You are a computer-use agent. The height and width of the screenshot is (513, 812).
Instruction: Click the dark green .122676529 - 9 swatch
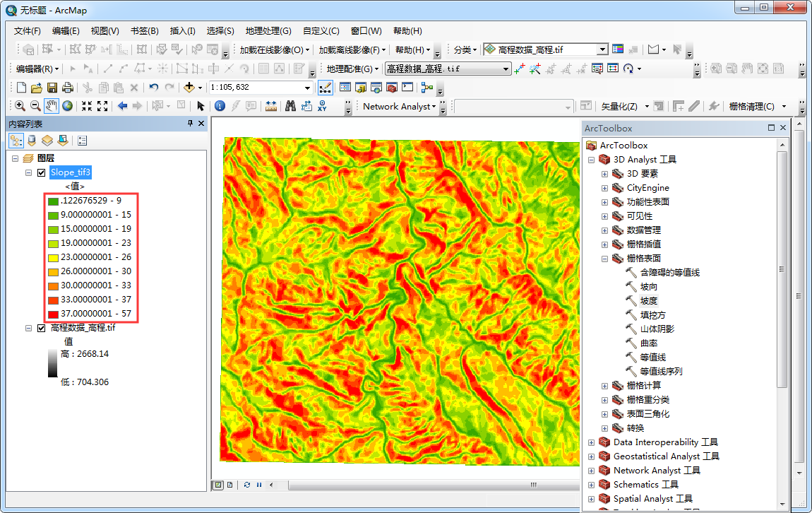pyautogui.click(x=53, y=201)
